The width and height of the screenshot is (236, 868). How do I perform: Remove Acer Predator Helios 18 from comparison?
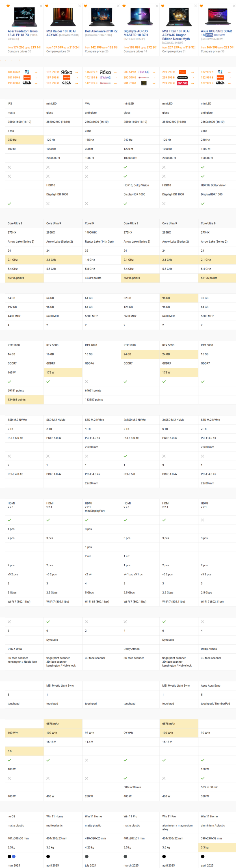[41, 6]
